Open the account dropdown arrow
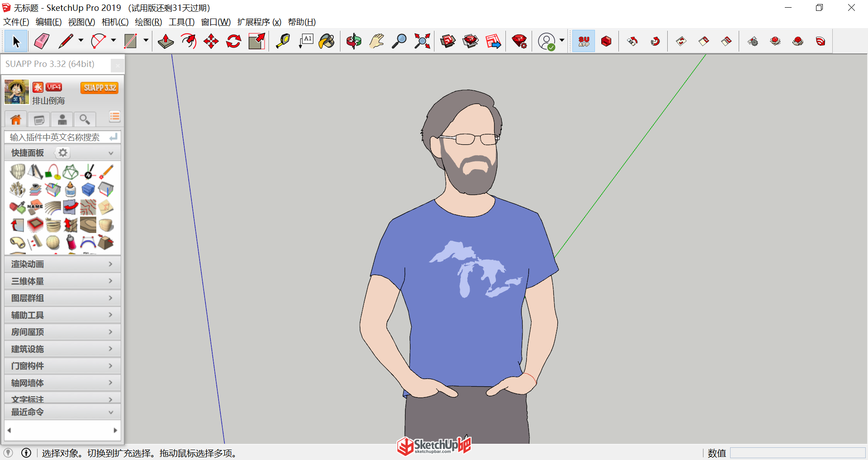Screen dimensions: 868x460 pyautogui.click(x=562, y=41)
